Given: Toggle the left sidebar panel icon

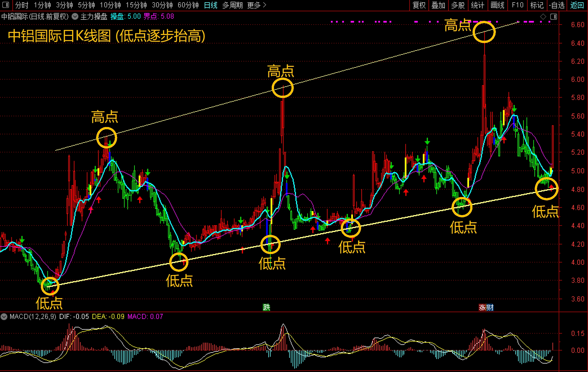Looking at the screenshot, I should 6,5.
